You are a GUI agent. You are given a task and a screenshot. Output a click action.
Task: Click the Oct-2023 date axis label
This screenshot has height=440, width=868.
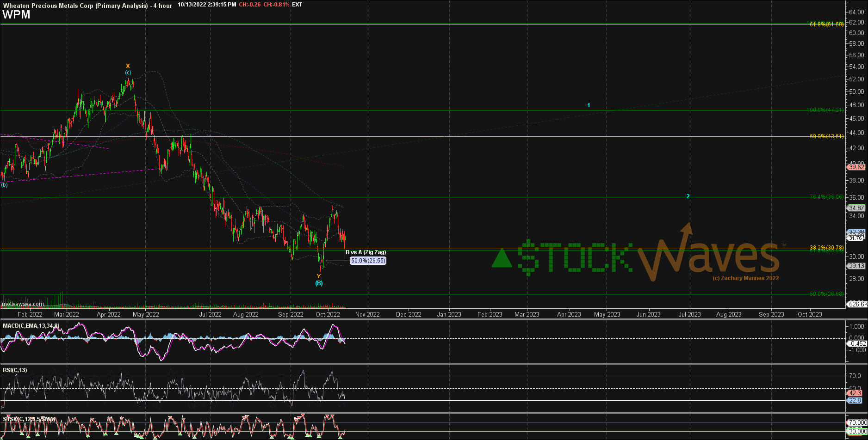point(810,314)
